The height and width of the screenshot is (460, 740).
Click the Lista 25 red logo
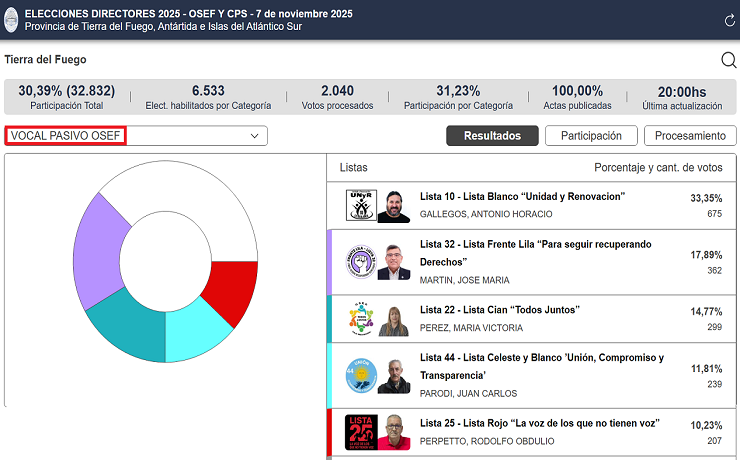(x=360, y=432)
